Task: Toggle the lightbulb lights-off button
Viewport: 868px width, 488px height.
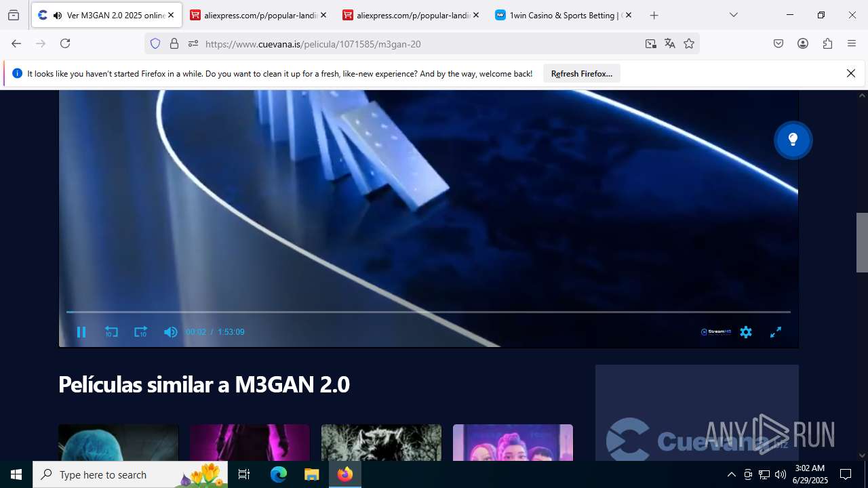Action: [793, 140]
